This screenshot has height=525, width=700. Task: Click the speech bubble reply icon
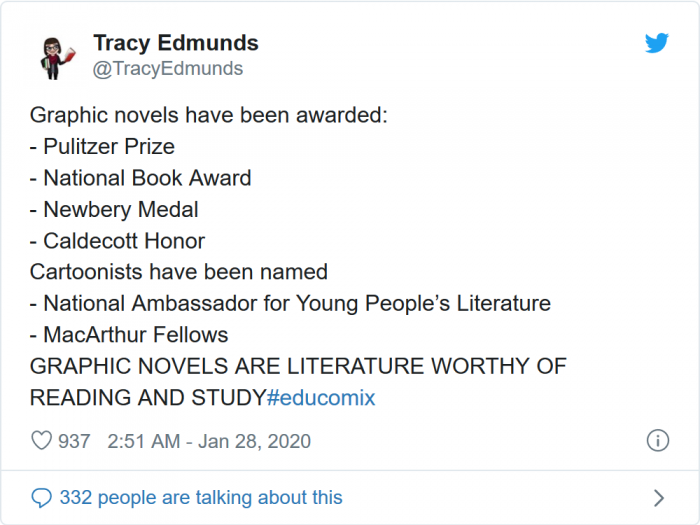click(41, 497)
